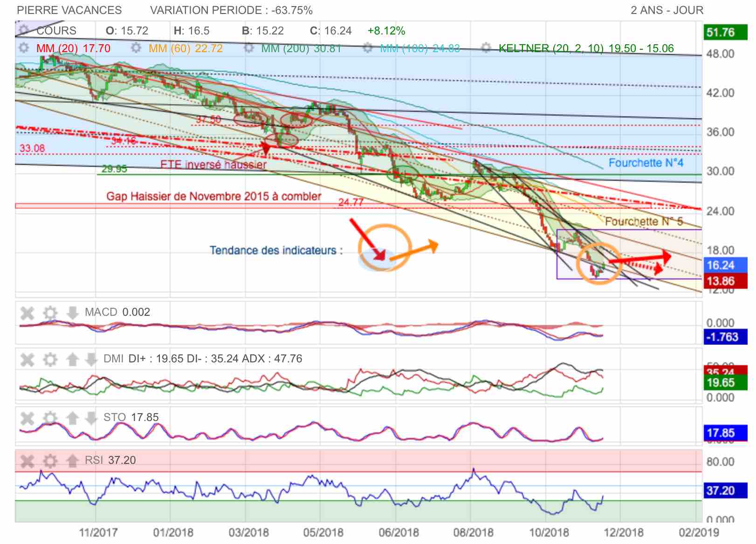This screenshot has width=756, height=544.
Task: Open DMI indicator settings gear
Action: [x=50, y=359]
